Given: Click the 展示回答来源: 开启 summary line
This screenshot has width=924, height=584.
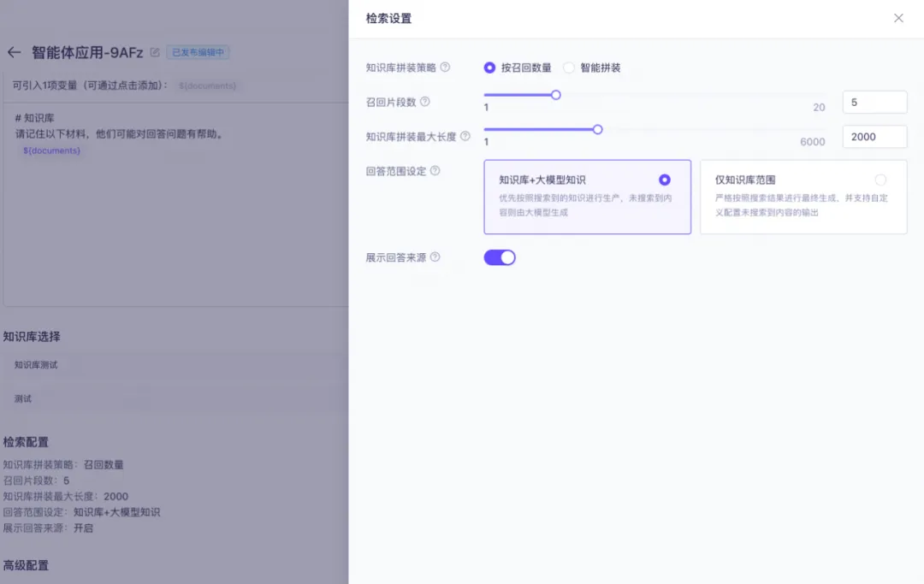Looking at the screenshot, I should pyautogui.click(x=48, y=528).
